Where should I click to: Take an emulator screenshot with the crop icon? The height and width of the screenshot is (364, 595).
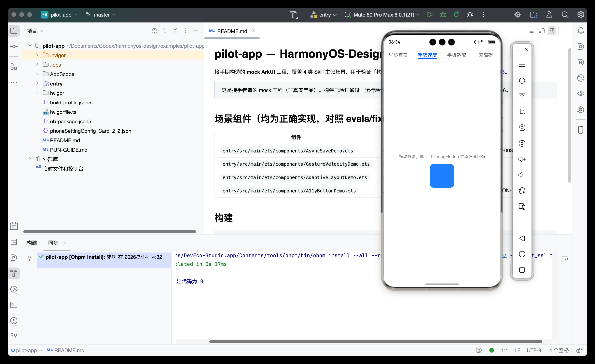pyautogui.click(x=522, y=112)
